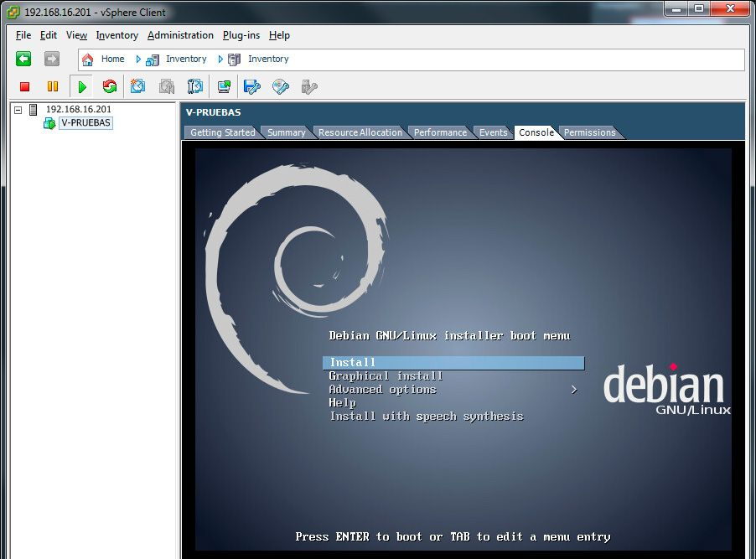
Task: Click first Inventory breadcrumb text
Action: [x=186, y=59]
